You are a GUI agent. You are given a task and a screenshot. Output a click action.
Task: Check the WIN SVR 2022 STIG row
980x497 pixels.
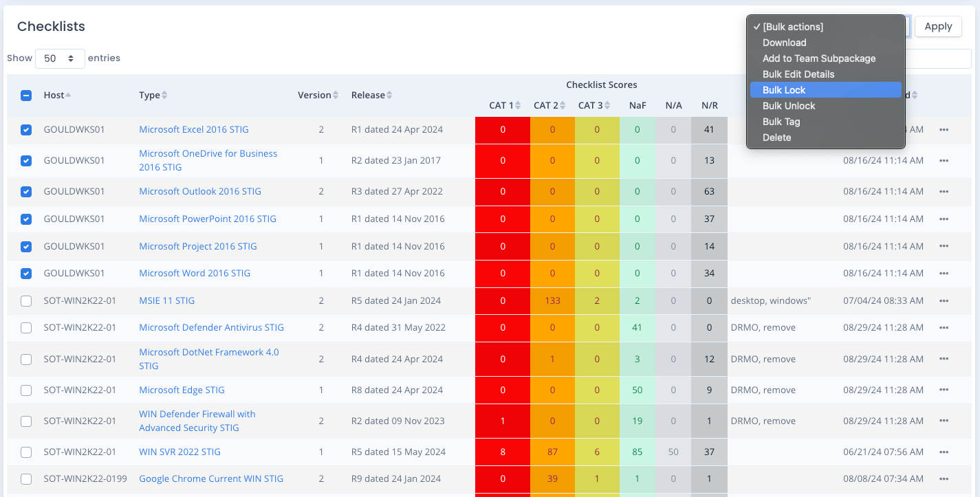[26, 452]
